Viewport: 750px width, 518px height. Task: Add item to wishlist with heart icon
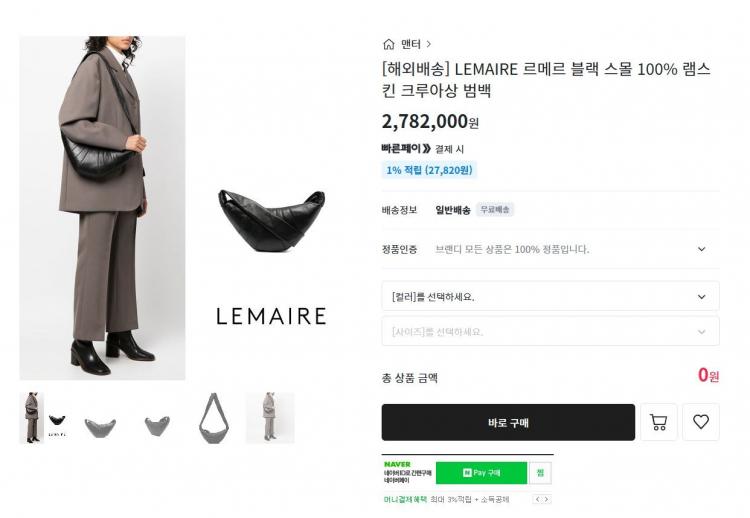[700, 422]
